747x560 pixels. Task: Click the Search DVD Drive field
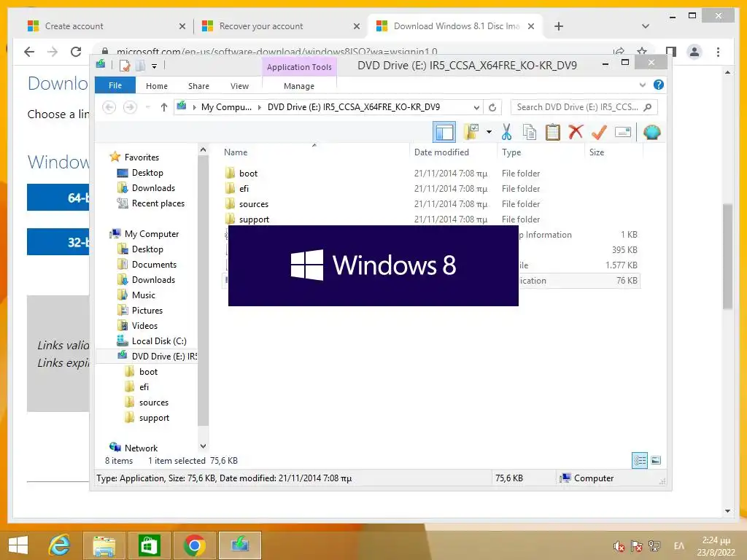[584, 107]
